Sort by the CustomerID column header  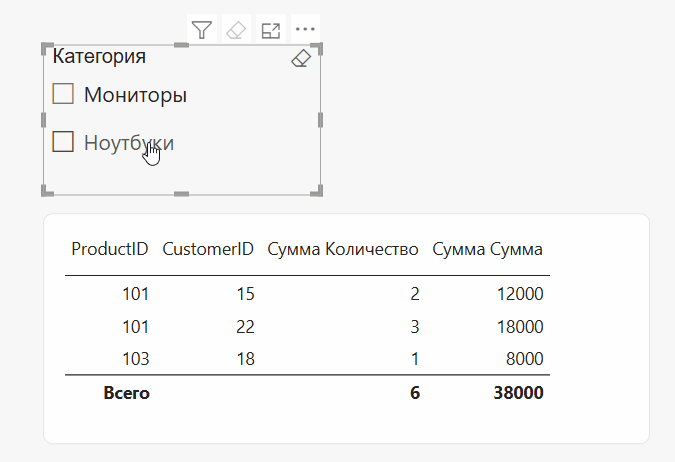click(x=208, y=249)
